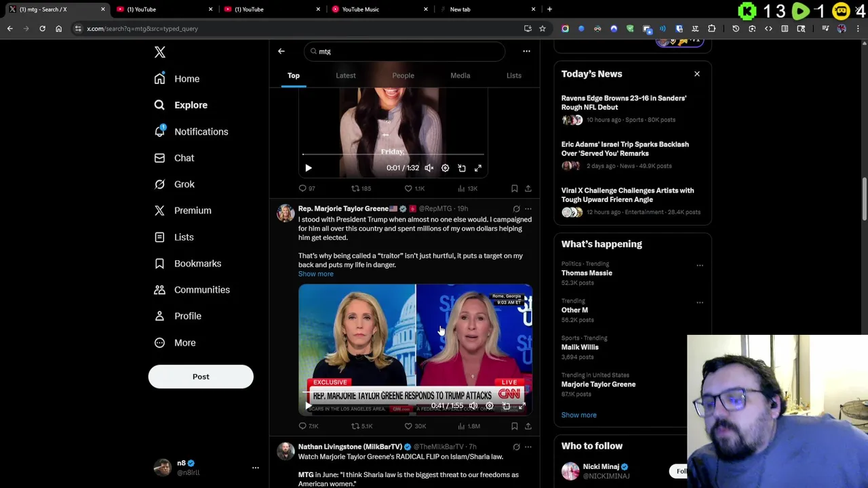Toggle picture-in-picture on CNN video
This screenshot has height=488, width=868.
506,406
